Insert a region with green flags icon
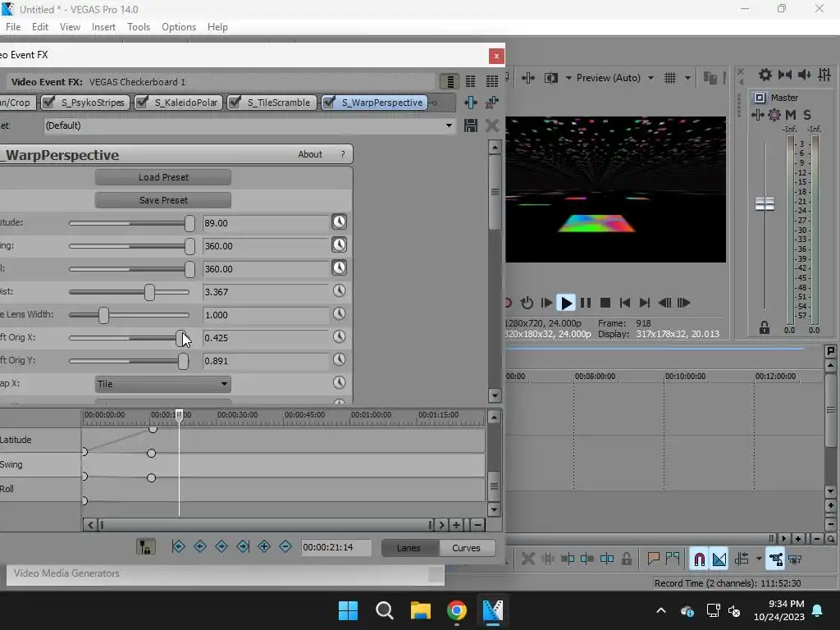The height and width of the screenshot is (630, 840). pyautogui.click(x=673, y=559)
